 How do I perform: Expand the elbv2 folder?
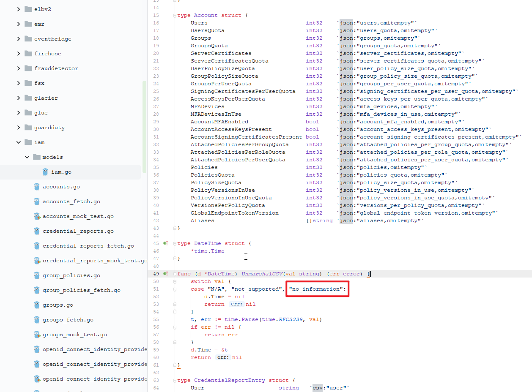19,9
